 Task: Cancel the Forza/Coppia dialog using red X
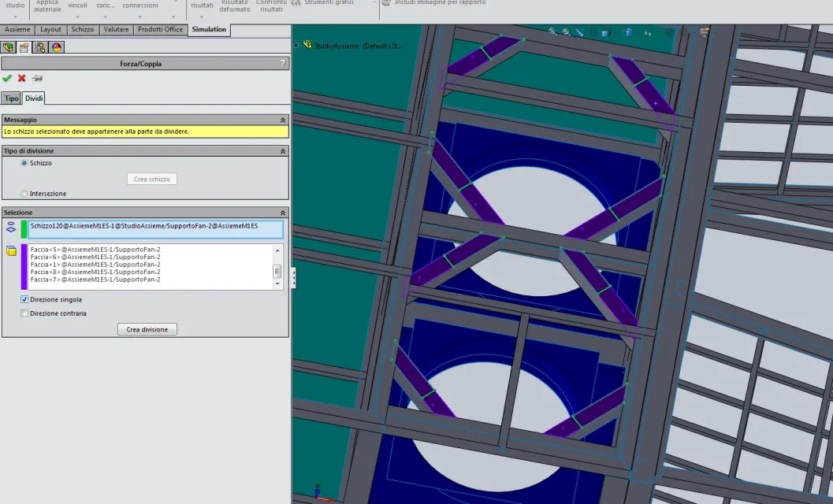tap(22, 78)
